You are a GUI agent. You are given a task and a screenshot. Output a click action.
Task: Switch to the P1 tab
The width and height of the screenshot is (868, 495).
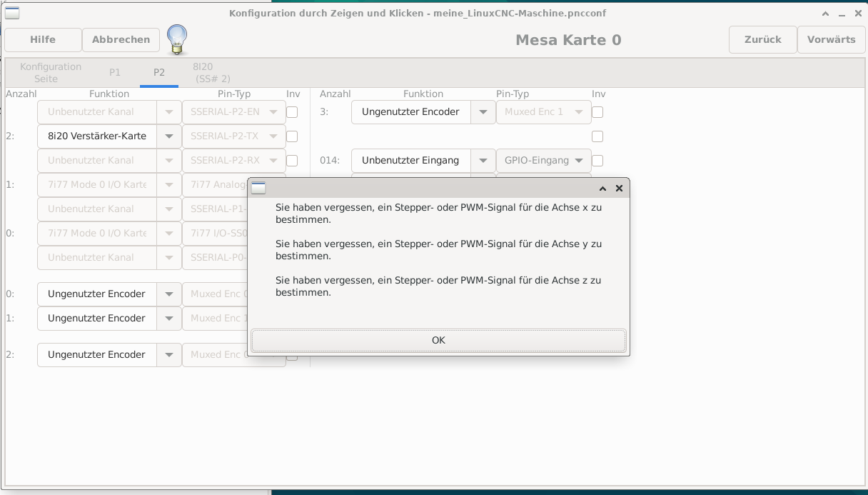(x=115, y=73)
